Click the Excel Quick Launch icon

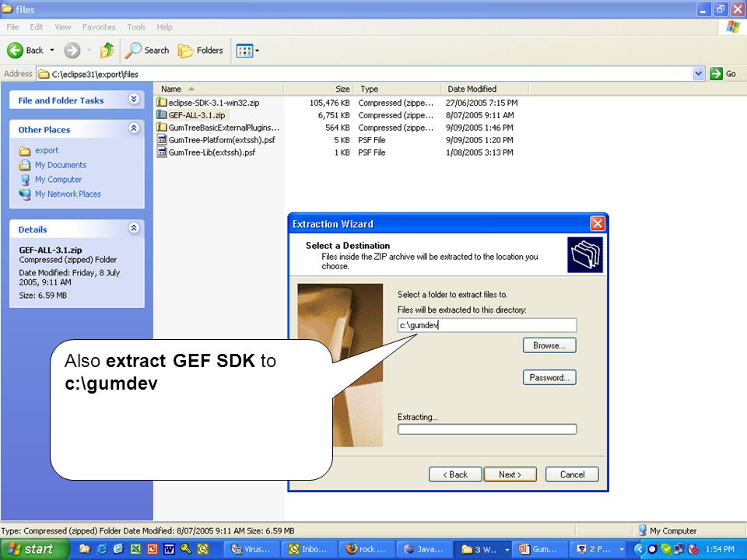click(135, 549)
